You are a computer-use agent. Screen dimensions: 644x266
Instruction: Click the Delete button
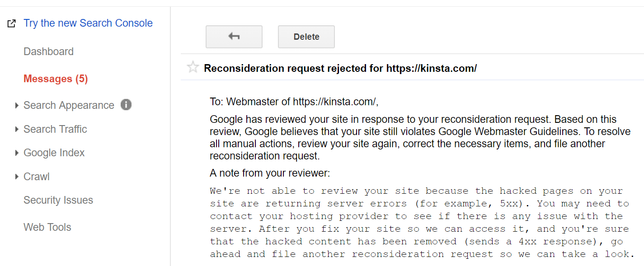coord(306,37)
